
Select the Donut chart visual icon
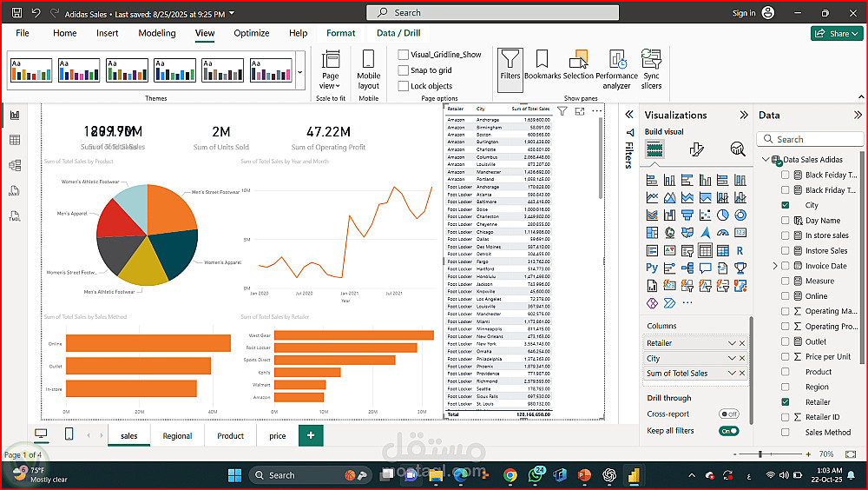(740, 215)
